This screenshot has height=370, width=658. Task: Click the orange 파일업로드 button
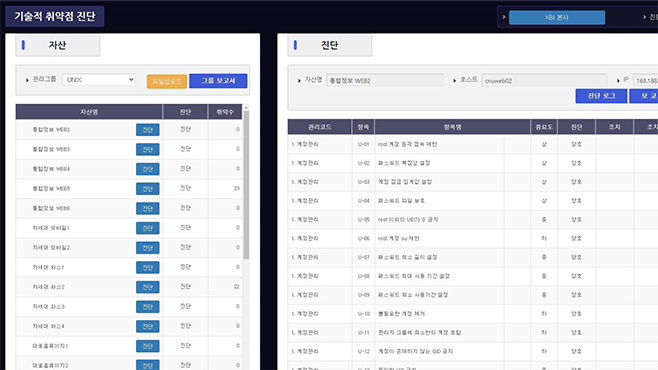(x=167, y=81)
